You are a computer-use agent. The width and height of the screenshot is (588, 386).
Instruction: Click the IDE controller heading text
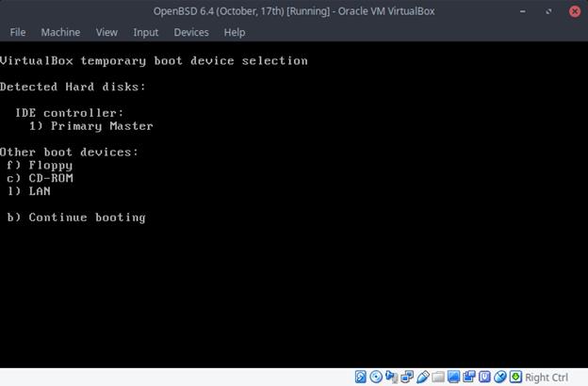pos(69,113)
